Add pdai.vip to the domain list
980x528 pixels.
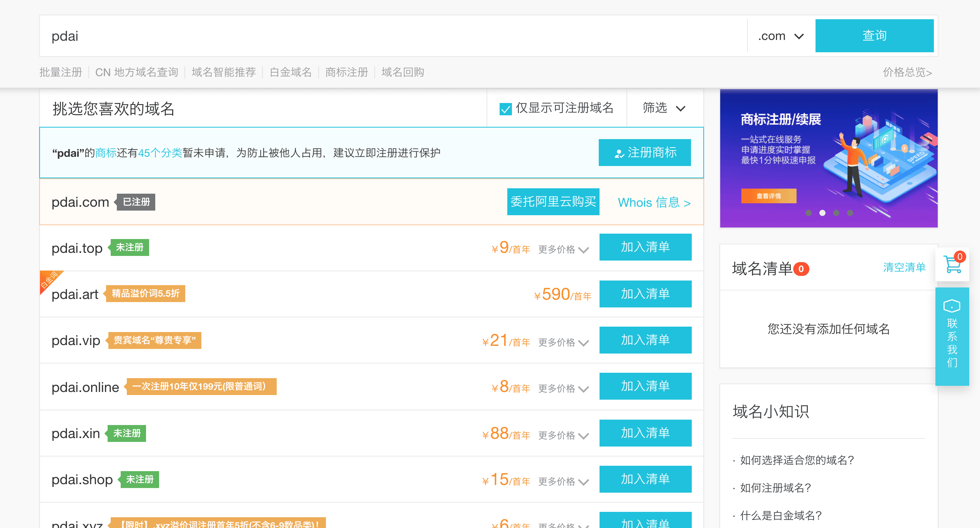[645, 340]
